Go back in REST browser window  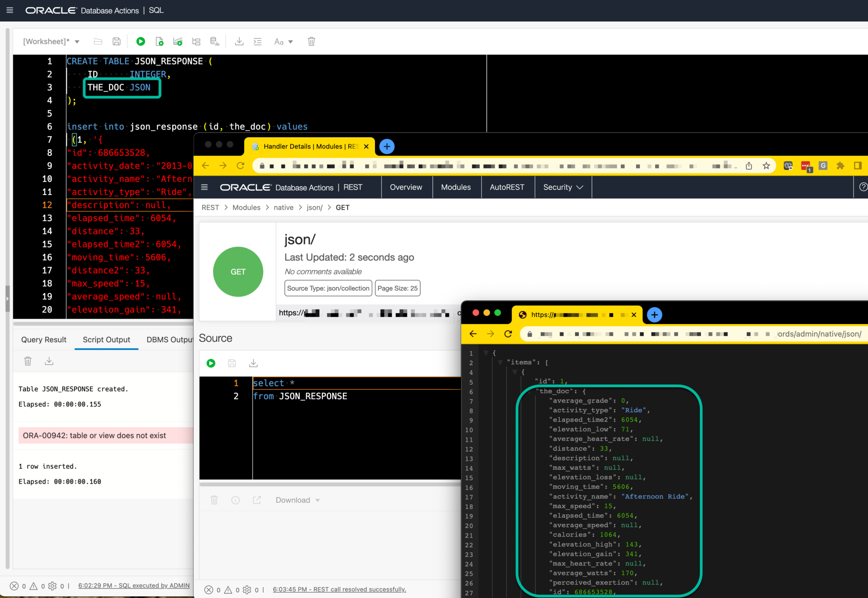tap(206, 166)
